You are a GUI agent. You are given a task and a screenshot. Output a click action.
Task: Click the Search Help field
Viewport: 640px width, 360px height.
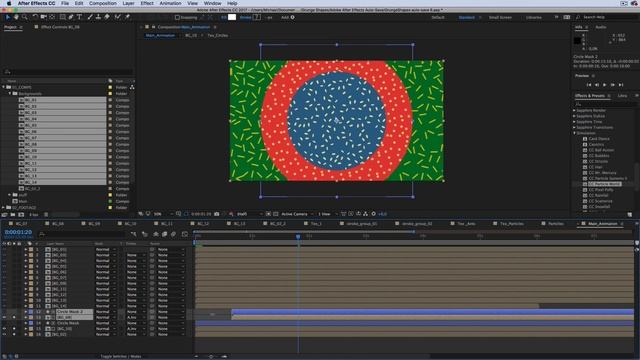coord(607,17)
